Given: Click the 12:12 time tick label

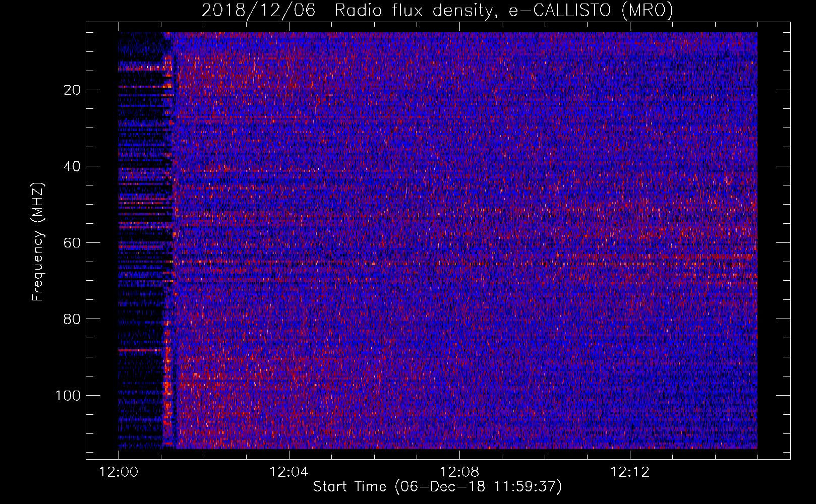Looking at the screenshot, I should point(630,472).
